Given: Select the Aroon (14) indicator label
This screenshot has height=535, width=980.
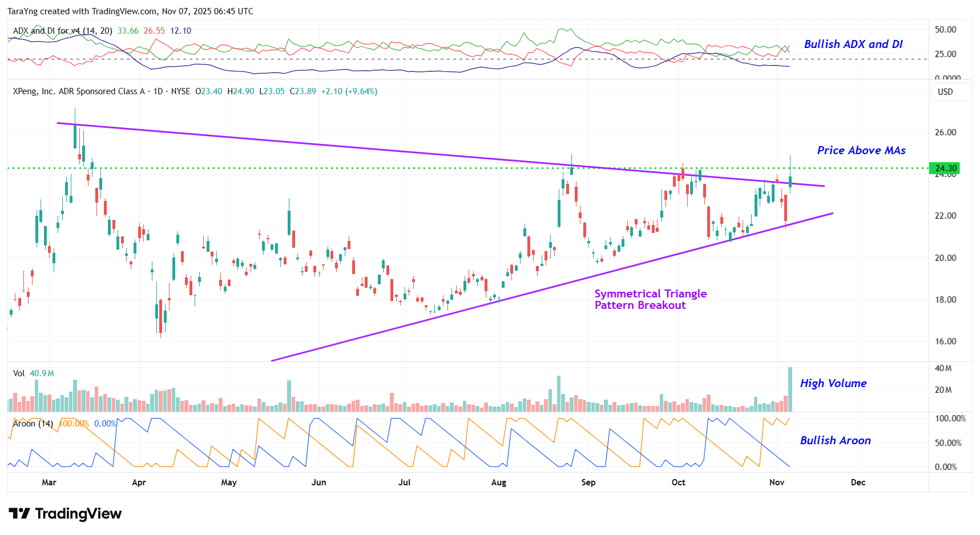Looking at the screenshot, I should click(x=33, y=424).
